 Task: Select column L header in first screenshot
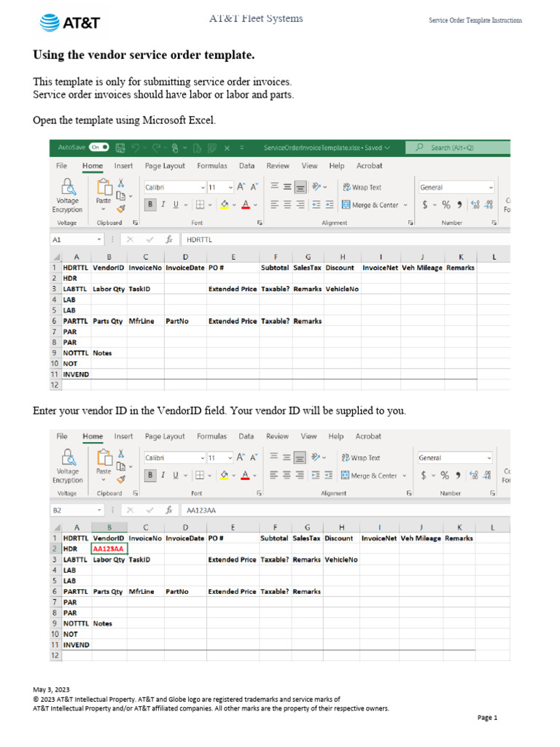[x=494, y=257]
